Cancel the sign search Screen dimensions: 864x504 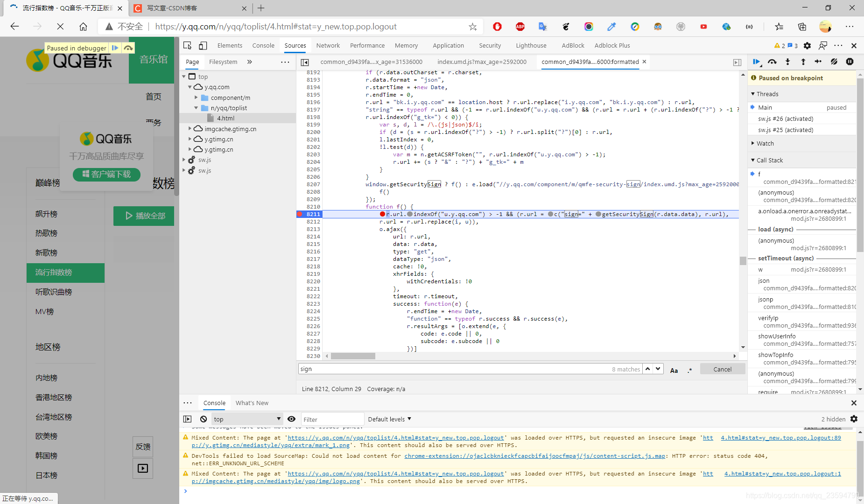723,369
